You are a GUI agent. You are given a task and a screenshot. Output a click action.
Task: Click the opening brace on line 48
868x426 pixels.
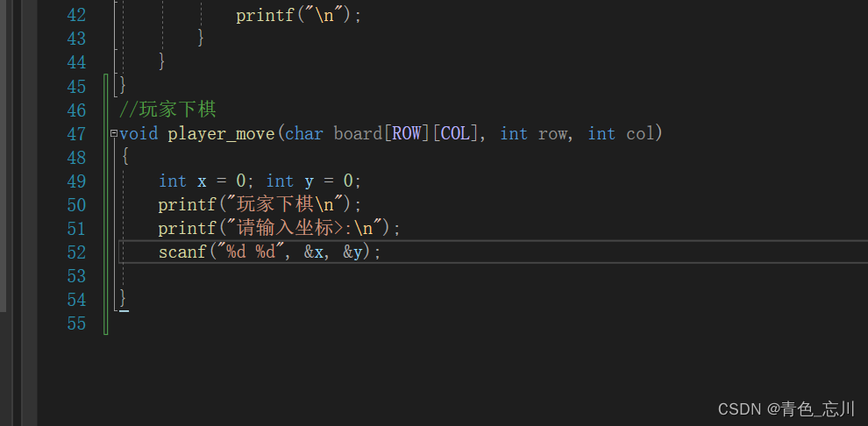point(125,158)
